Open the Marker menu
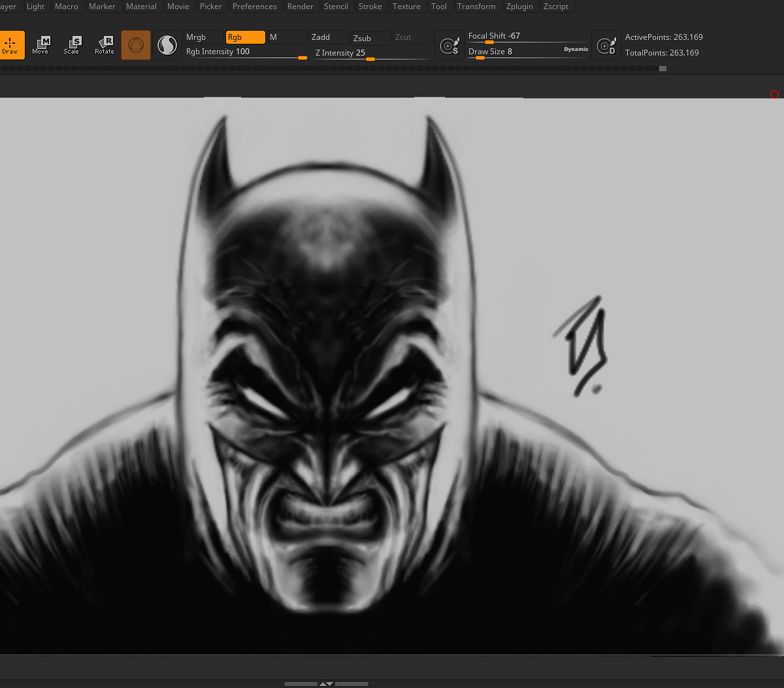The height and width of the screenshot is (688, 784). (x=102, y=7)
